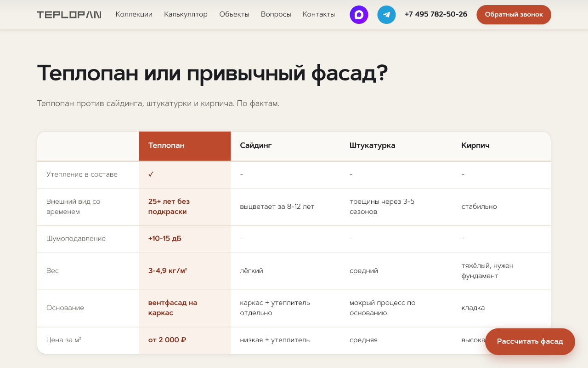
Task: Click the 'от 2 000 ₽' price cell
Action: pos(167,340)
